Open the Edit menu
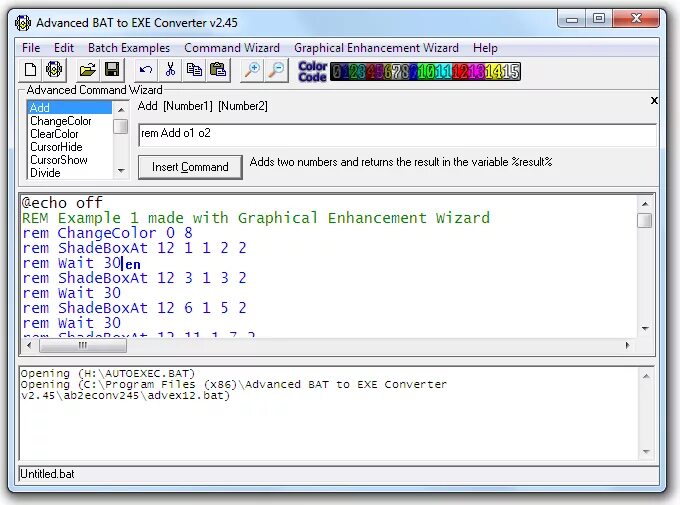Screen dimensions: 680x505 (x=64, y=48)
